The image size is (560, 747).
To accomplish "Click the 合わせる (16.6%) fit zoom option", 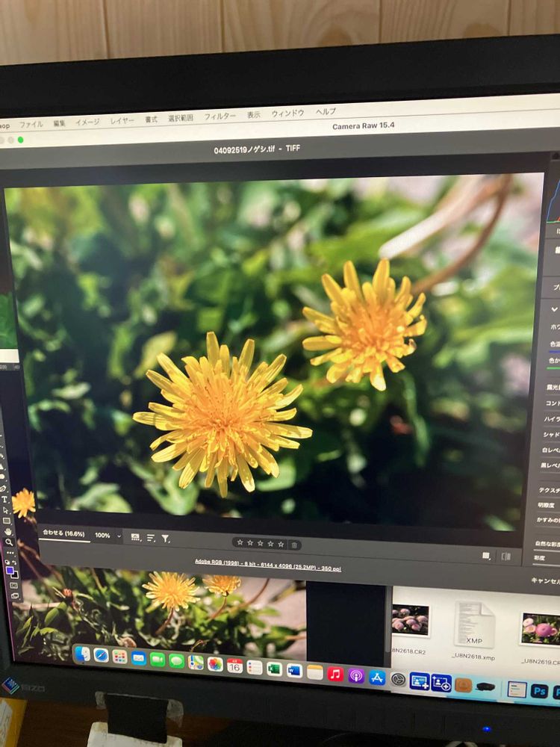I will pyautogui.click(x=63, y=534).
